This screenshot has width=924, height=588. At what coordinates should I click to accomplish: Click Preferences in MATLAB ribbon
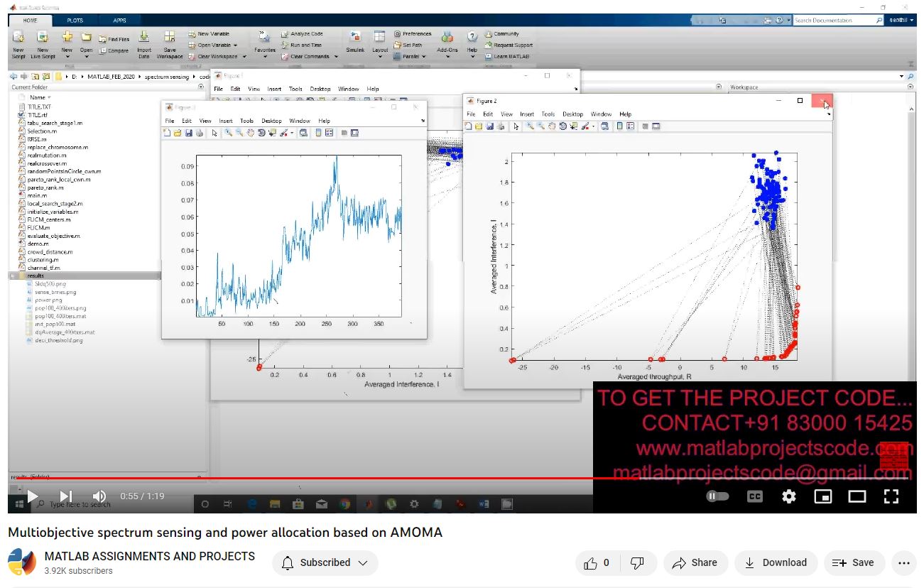(412, 33)
